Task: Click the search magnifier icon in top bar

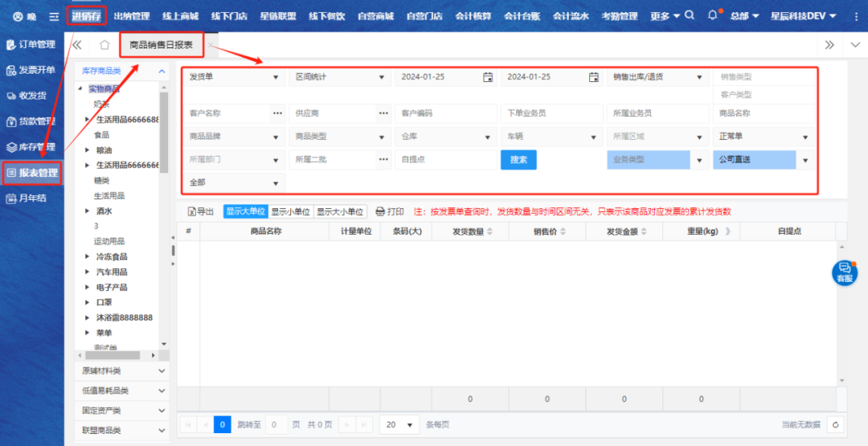Action: [689, 16]
